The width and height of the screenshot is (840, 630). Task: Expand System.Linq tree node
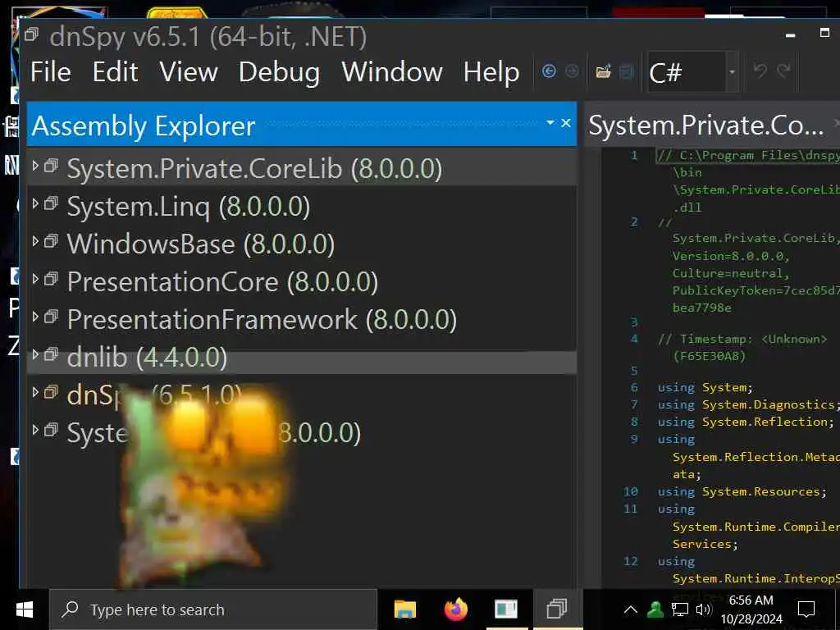[35, 203]
